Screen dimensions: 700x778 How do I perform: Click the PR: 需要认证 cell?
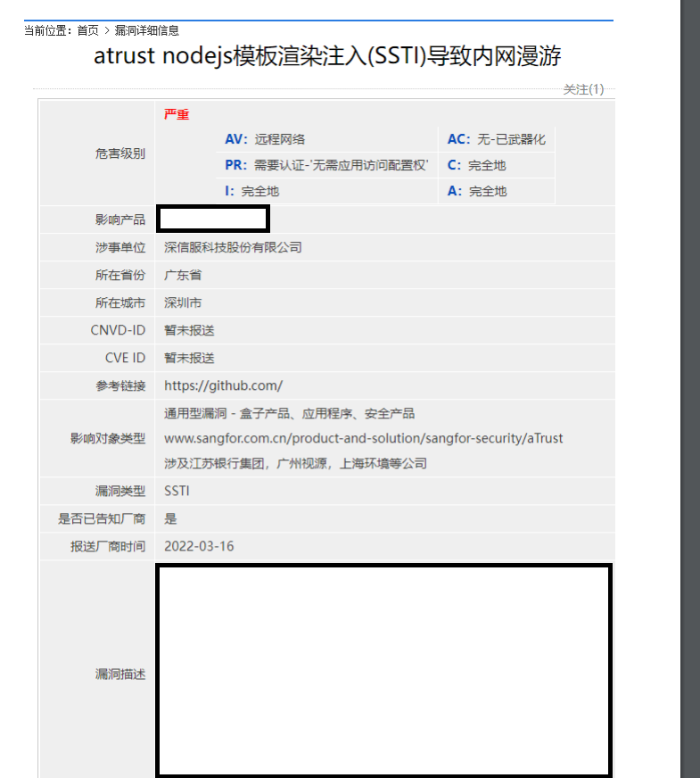[327, 165]
